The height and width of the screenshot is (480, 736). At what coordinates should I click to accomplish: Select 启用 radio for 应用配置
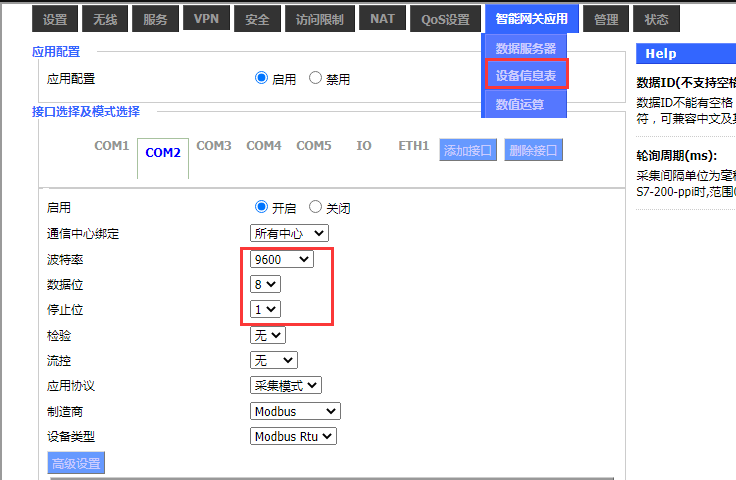261,78
